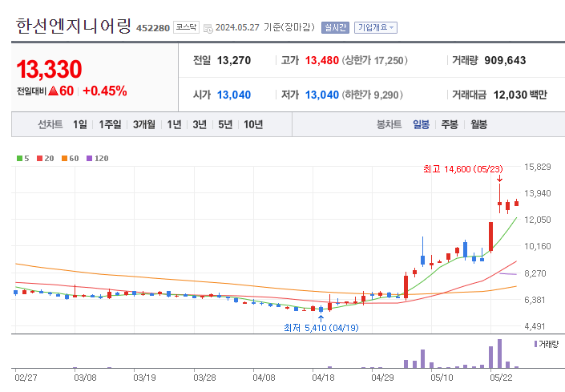This screenshot has width=565, height=392.
Task: Click the 03/19 date axis label
Action: [144, 378]
